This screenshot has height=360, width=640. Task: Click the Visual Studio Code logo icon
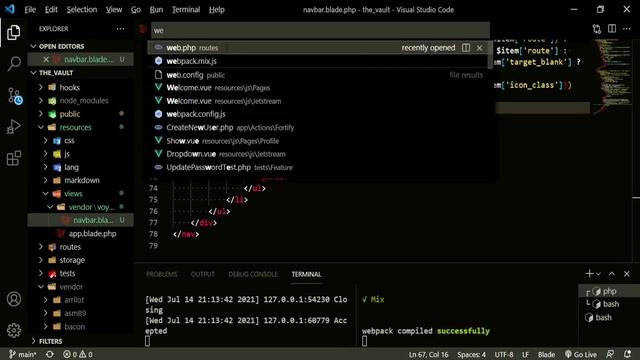coord(10,9)
